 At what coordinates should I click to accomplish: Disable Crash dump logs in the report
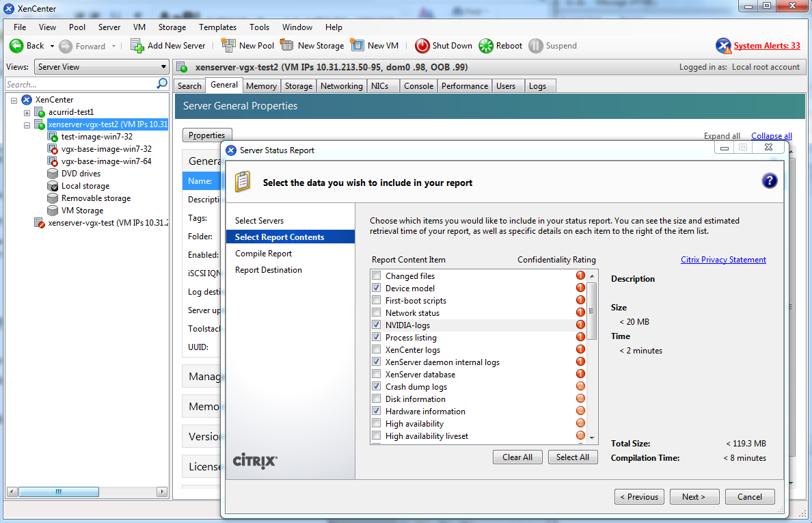(376, 386)
